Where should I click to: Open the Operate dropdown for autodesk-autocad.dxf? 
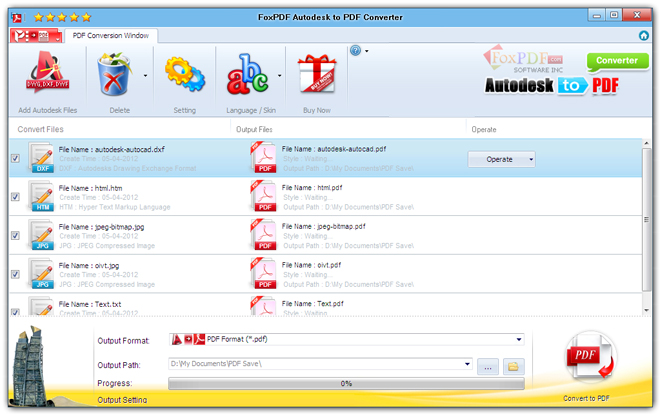(x=501, y=159)
